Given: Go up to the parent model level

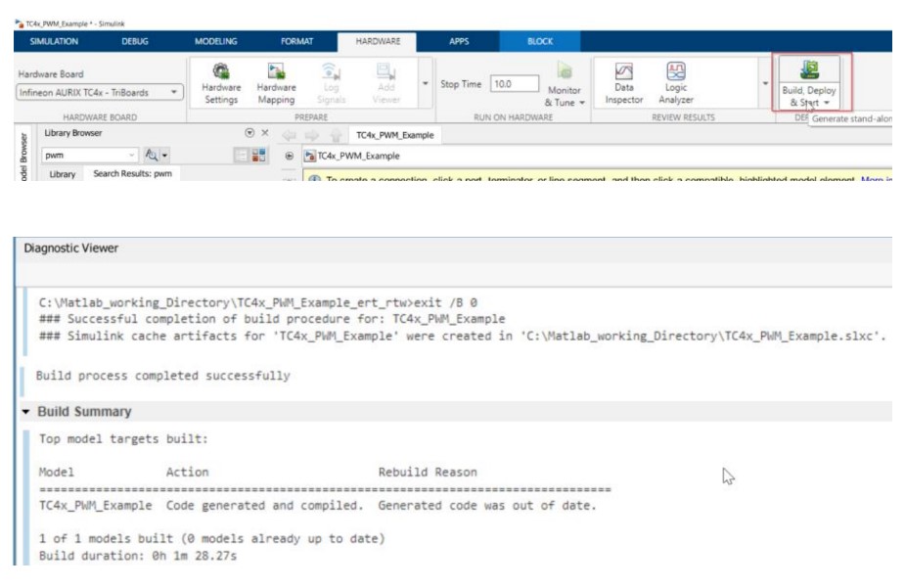Looking at the screenshot, I should pos(336,136).
